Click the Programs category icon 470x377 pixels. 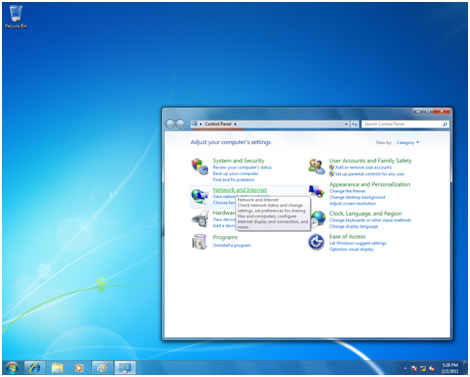coord(200,241)
